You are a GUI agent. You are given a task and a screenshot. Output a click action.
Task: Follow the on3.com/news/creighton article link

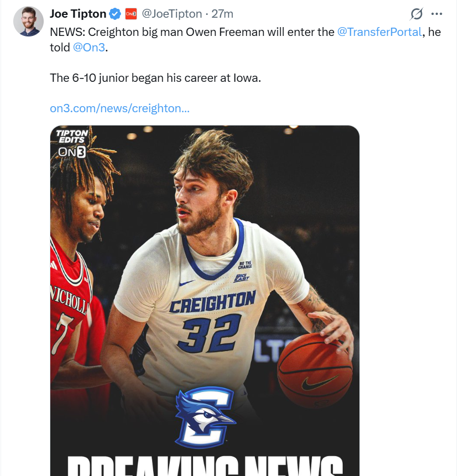point(119,108)
